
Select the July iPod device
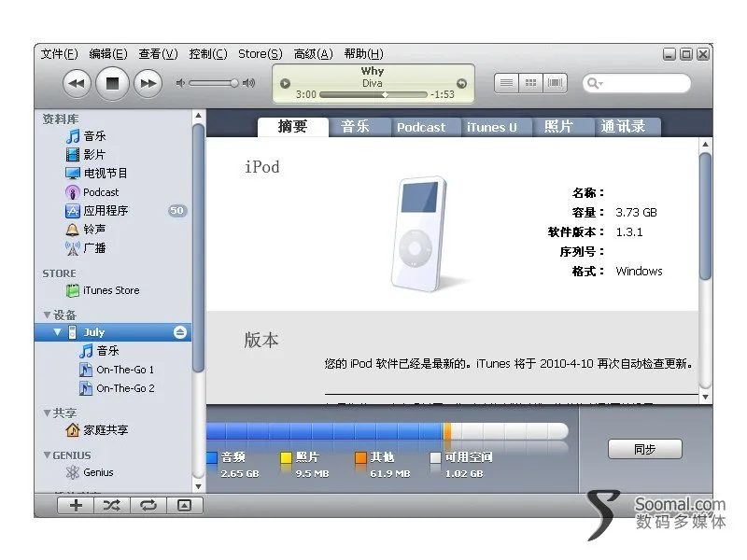pos(113,332)
